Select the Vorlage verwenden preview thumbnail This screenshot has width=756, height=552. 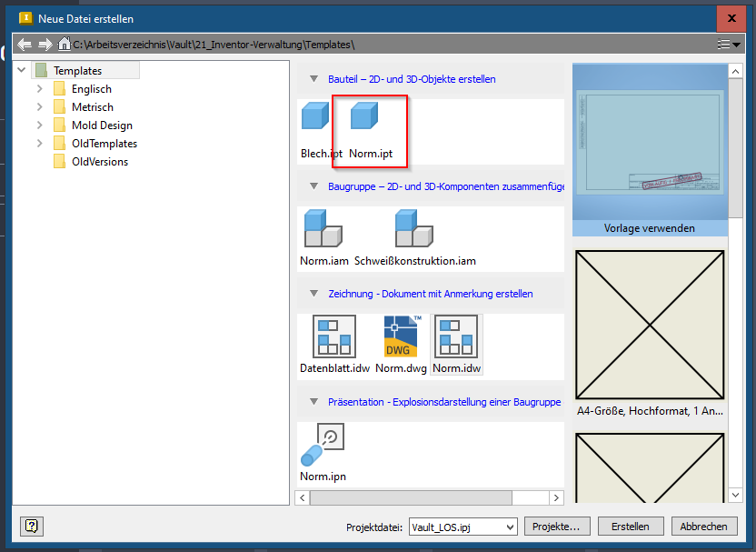[x=650, y=150]
